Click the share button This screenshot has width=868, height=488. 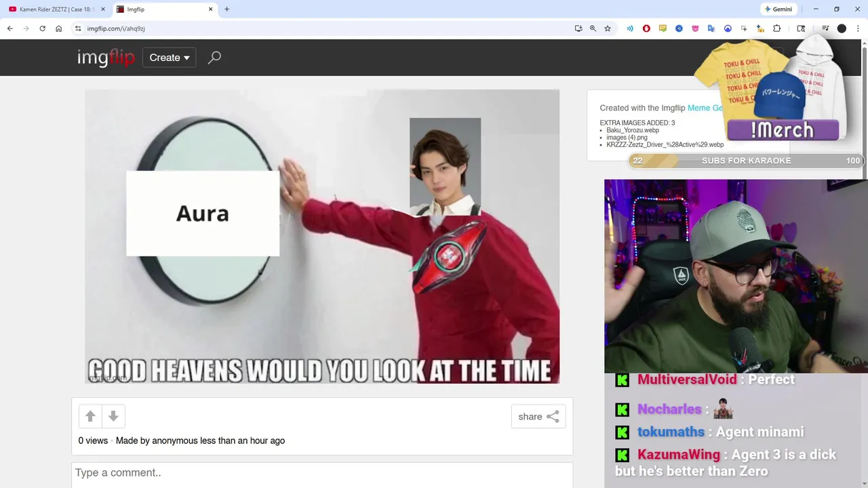coord(538,417)
